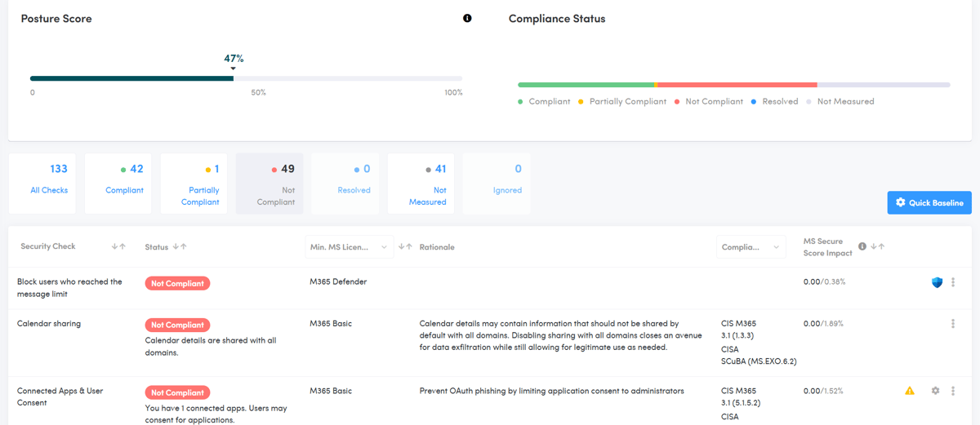
Task: Expand Compliance framework filter dropdown
Action: [x=751, y=247]
